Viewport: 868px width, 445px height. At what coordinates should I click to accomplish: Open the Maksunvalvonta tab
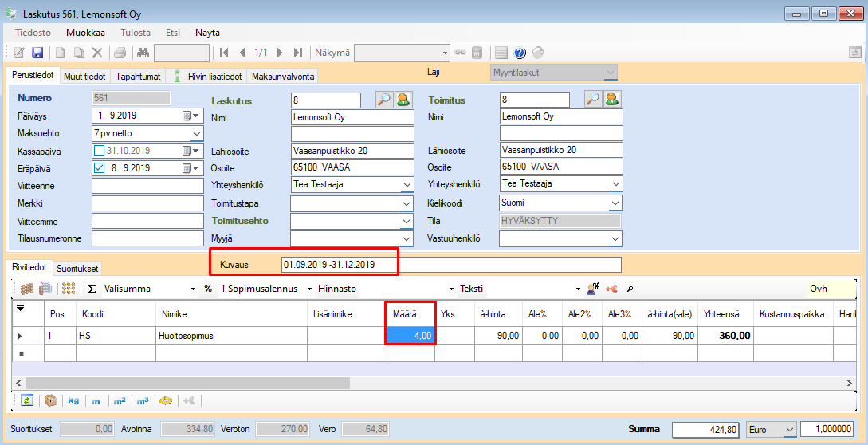coord(283,77)
